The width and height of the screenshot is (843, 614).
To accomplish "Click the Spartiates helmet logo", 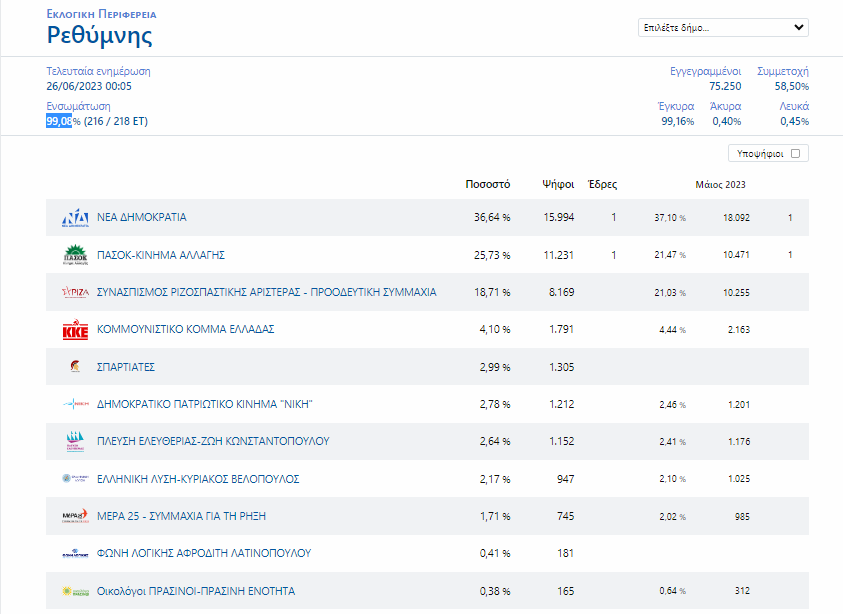I will (x=75, y=367).
